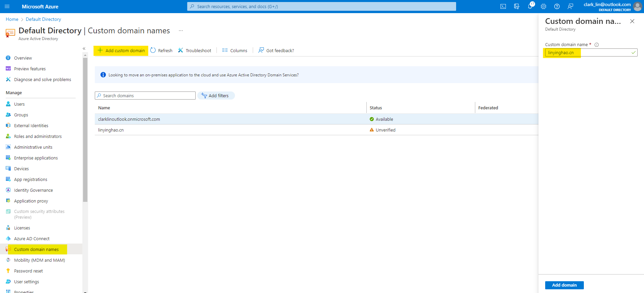Open the notifications bell icon
Screen dimensions: 644x293
tap(530, 6)
